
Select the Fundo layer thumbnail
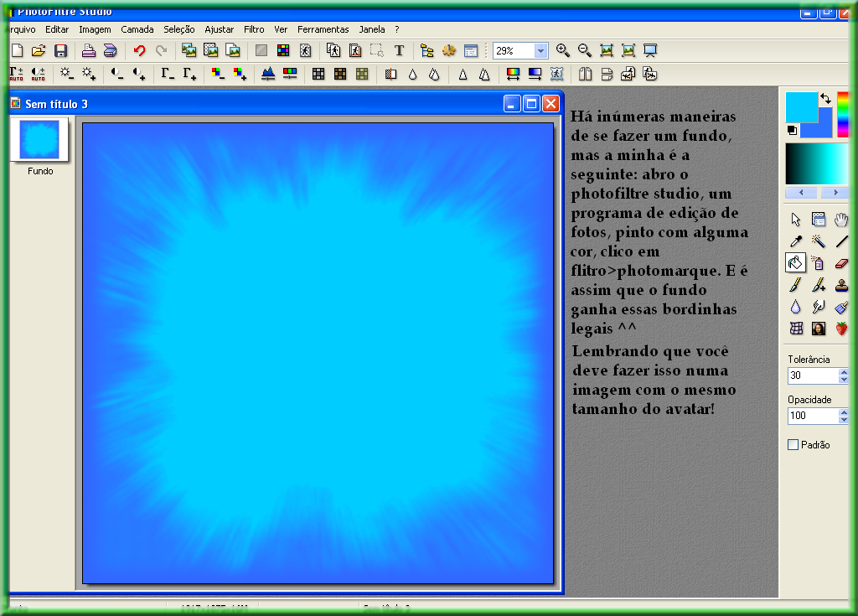coord(39,140)
